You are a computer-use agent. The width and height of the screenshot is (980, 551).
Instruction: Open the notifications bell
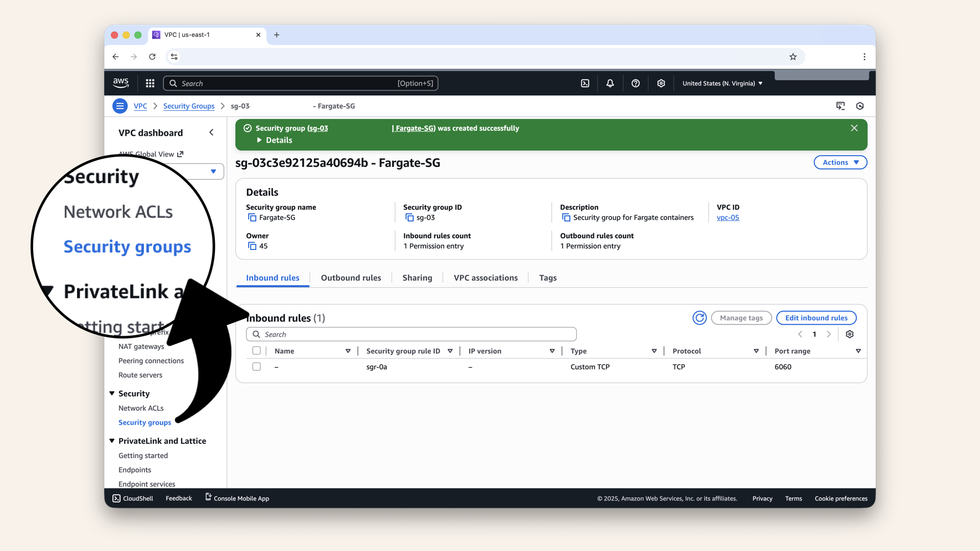pos(610,83)
